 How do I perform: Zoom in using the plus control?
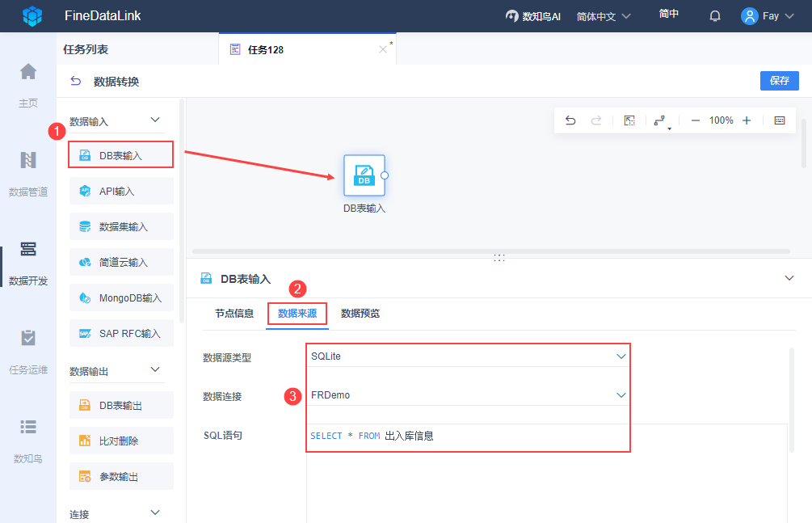click(745, 120)
